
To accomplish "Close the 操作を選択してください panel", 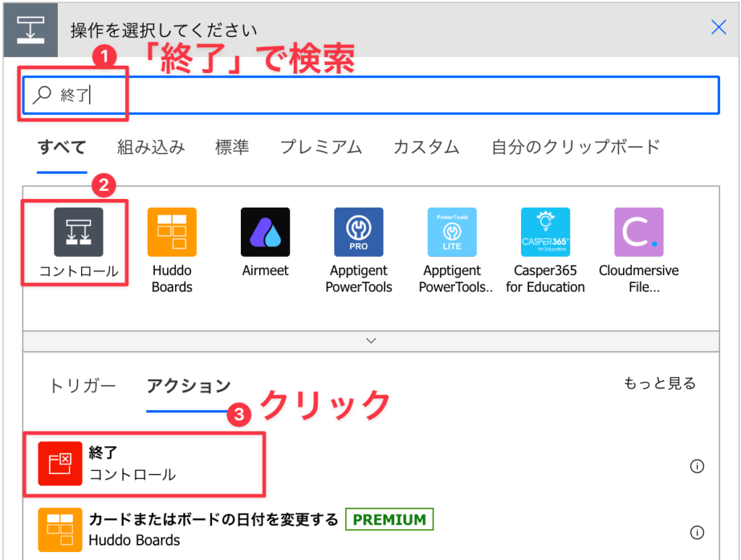I will pos(719,27).
